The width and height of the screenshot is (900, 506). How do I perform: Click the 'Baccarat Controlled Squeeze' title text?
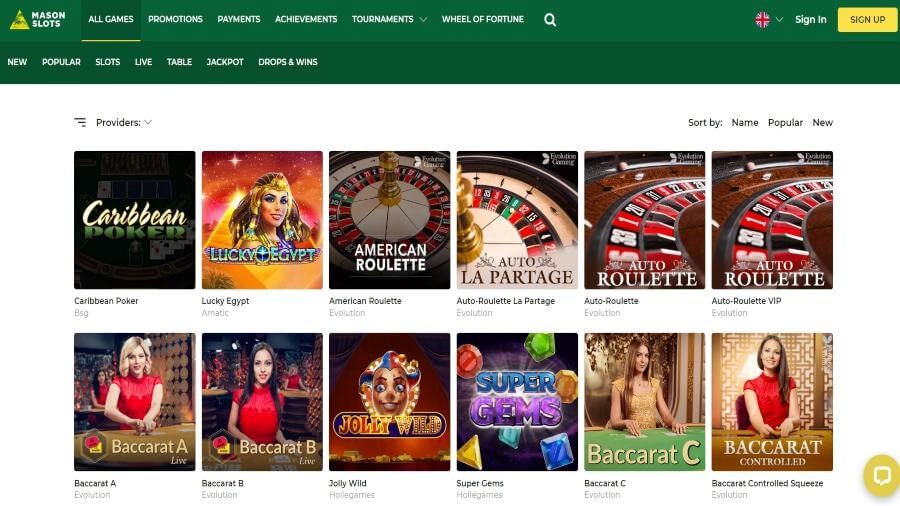pyautogui.click(x=767, y=483)
